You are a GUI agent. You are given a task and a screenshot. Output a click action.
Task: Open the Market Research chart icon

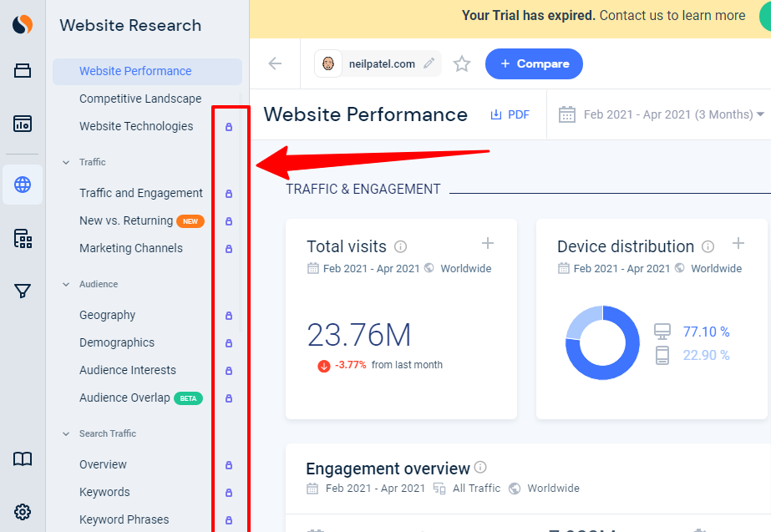pyautogui.click(x=23, y=124)
